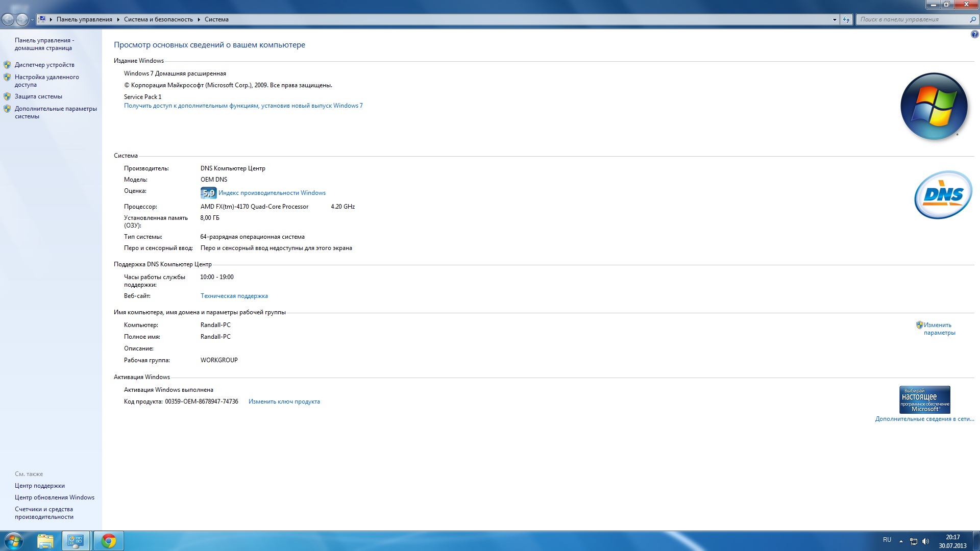Image resolution: width=980 pixels, height=551 pixels.
Task: Open Google Chrome from the taskbar
Action: click(x=108, y=541)
